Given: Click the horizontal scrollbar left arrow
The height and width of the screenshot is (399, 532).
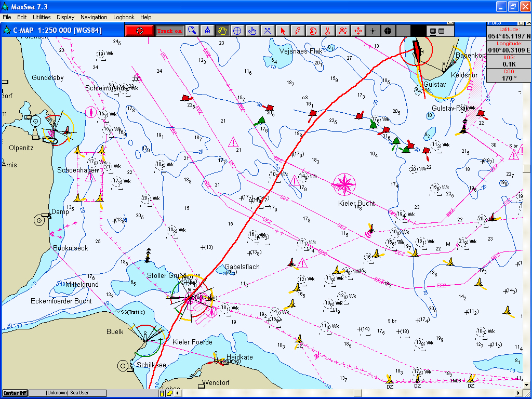Looking at the screenshot, I should (177, 393).
